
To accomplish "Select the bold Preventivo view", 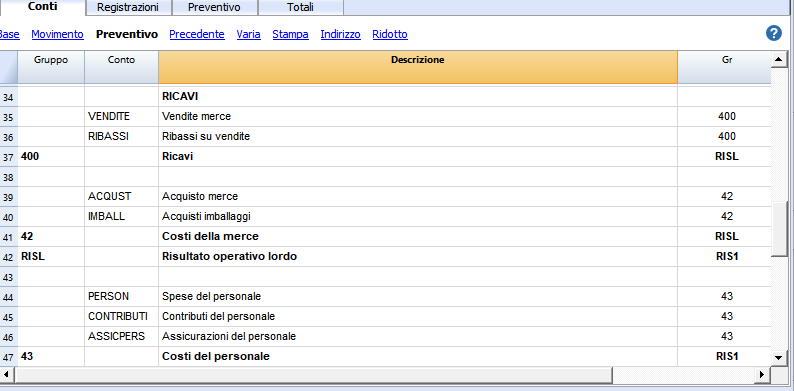I will [127, 34].
